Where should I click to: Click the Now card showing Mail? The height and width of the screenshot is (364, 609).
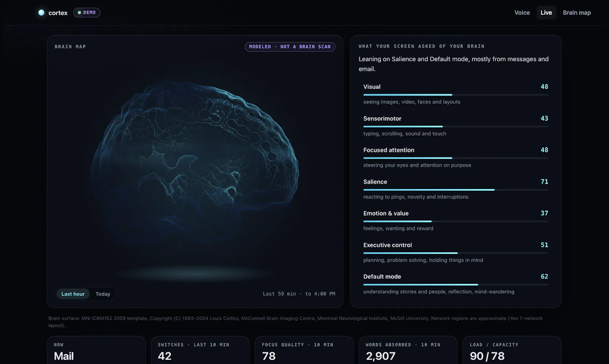click(96, 350)
